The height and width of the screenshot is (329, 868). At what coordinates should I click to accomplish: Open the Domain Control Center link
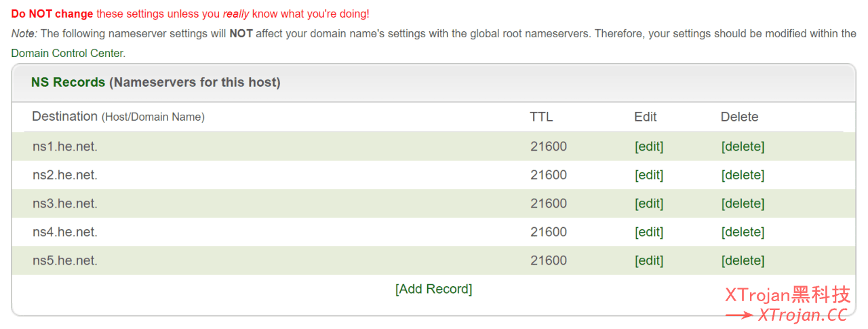67,53
